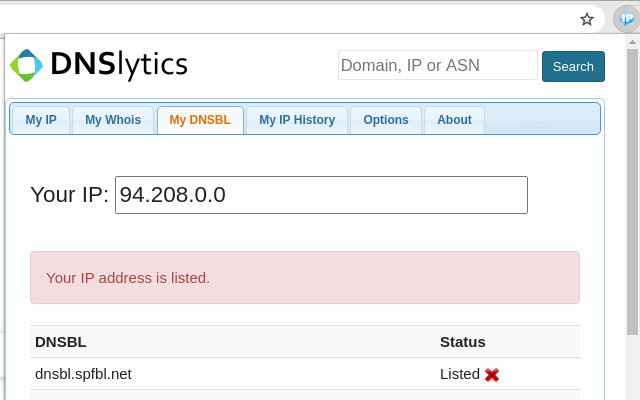Click the Status column header
640x400 pixels.
462,342
